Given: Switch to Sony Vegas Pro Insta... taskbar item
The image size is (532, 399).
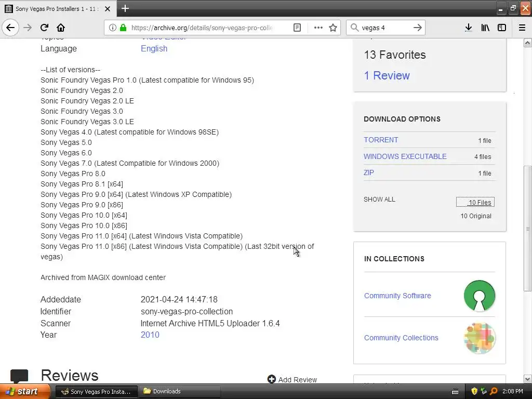Looking at the screenshot, I should [x=96, y=391].
